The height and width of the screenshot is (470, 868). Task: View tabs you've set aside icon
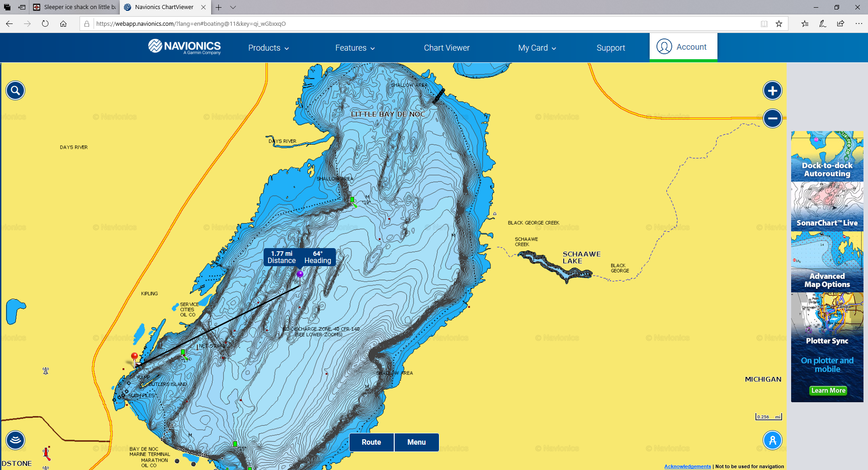7,7
